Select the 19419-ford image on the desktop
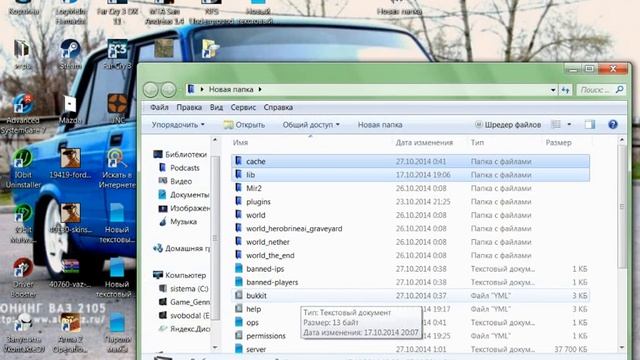 point(70,163)
